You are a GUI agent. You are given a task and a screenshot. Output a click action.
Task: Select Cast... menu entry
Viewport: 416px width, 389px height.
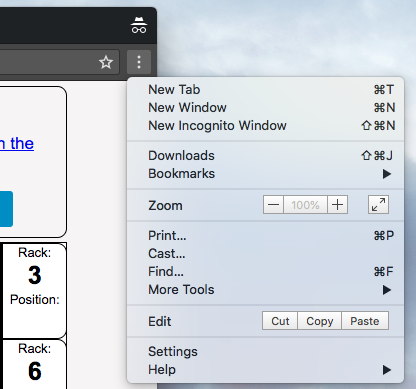(266, 254)
